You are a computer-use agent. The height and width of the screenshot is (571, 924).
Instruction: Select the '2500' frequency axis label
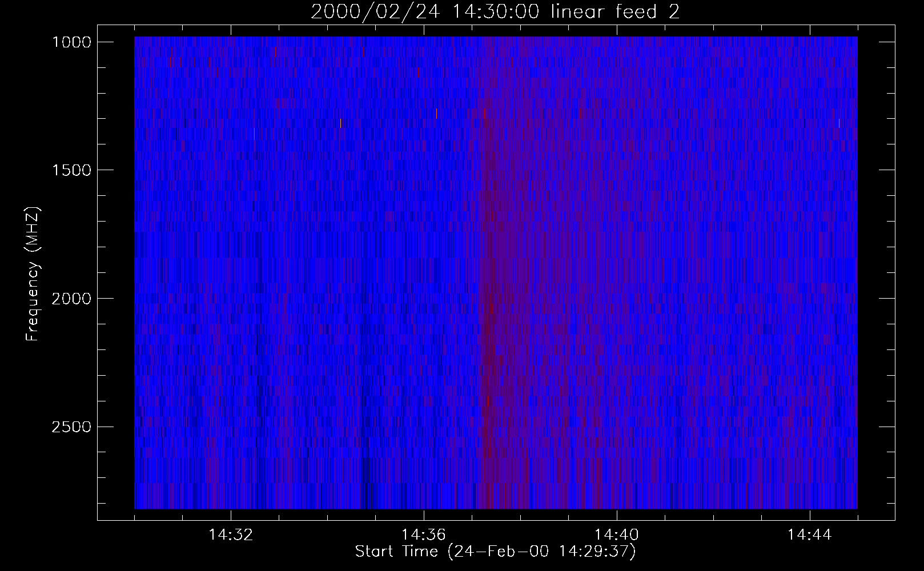[71, 427]
